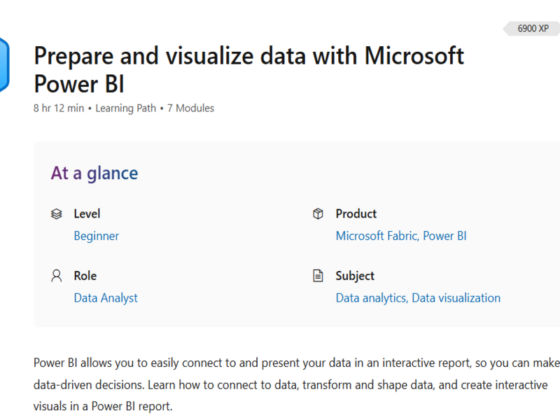560x420 pixels.
Task: Click the Role person icon
Action: point(56,276)
